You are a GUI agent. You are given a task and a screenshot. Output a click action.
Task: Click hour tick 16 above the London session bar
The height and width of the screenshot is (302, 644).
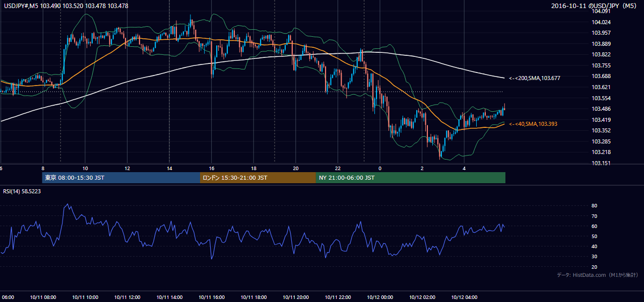tap(211, 168)
